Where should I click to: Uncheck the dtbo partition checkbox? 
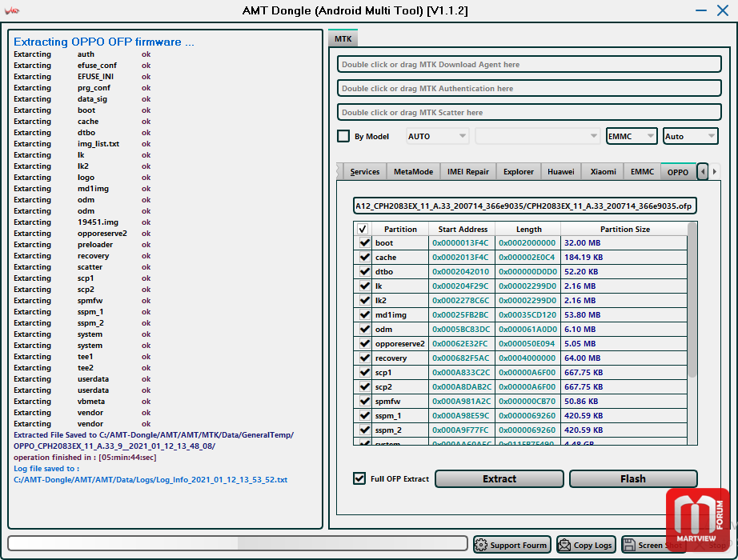pyautogui.click(x=364, y=271)
